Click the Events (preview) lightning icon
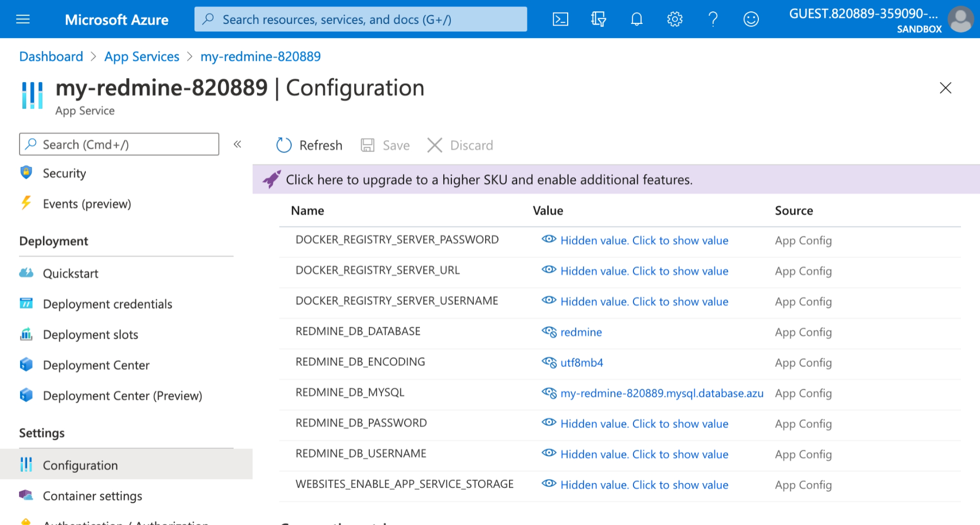The image size is (980, 525). pos(26,203)
